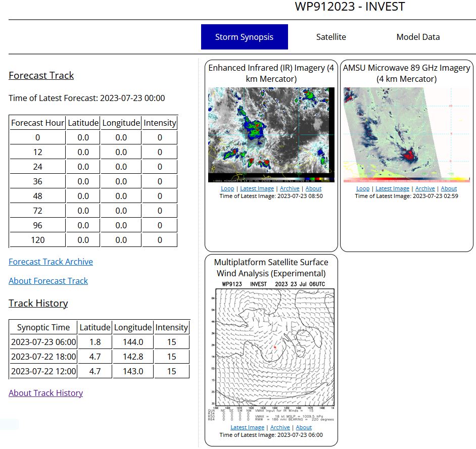Click About link under AMSU Microwave imagery
Screen dimensions: 476x449
[449, 188]
